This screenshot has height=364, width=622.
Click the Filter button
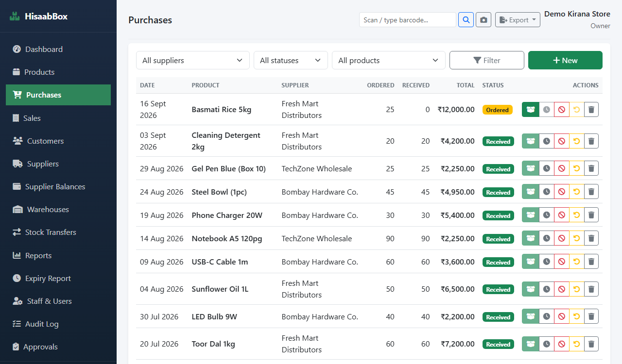[x=487, y=60]
